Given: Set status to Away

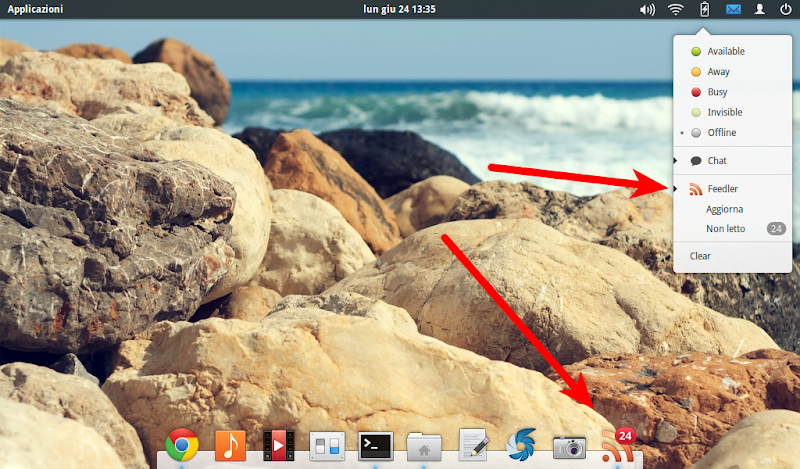Looking at the screenshot, I should (x=733, y=71).
